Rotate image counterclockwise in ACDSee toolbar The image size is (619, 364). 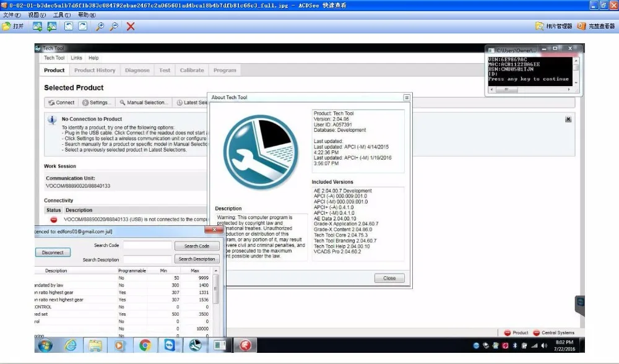69,26
